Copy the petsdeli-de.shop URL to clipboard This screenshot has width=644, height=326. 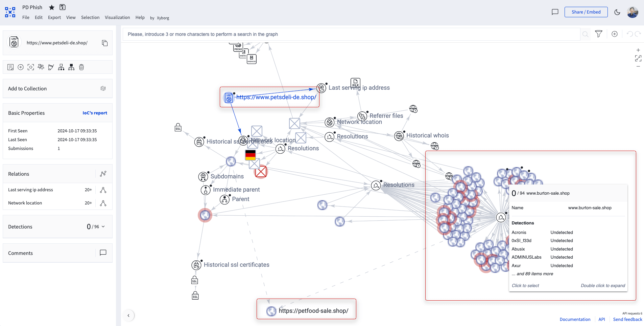105,43
